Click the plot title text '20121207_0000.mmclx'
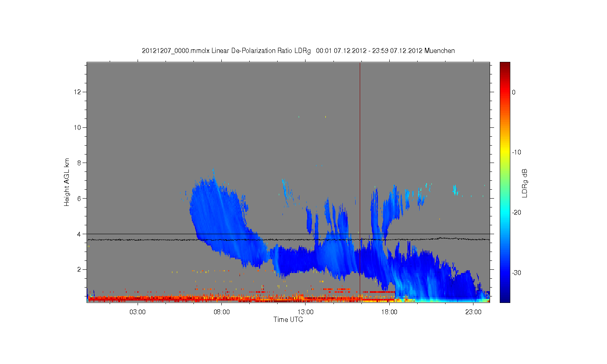607x364 pixels. coord(176,51)
